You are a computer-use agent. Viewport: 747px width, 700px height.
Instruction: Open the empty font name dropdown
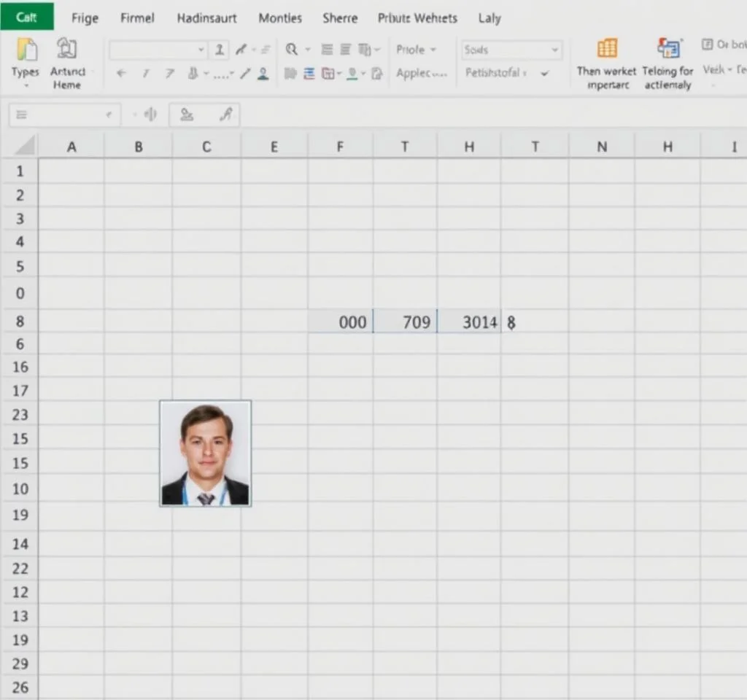[x=201, y=50]
